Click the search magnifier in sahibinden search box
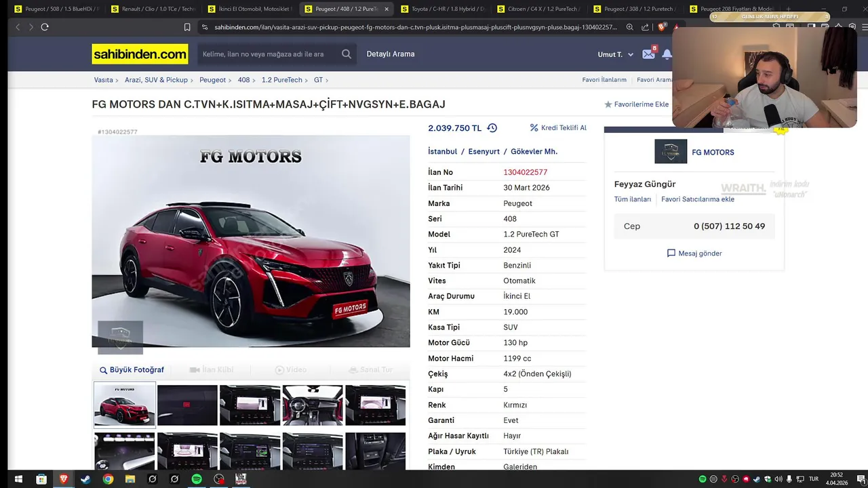 [347, 54]
